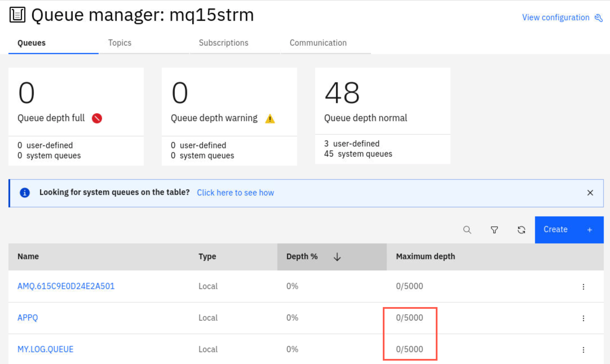
Task: Click the 0% depth value for APPQ
Action: coord(292,318)
